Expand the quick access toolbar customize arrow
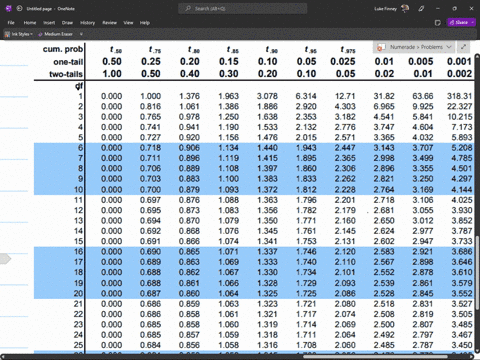Image resolution: width=480 pixels, height=360 pixels. (81, 34)
